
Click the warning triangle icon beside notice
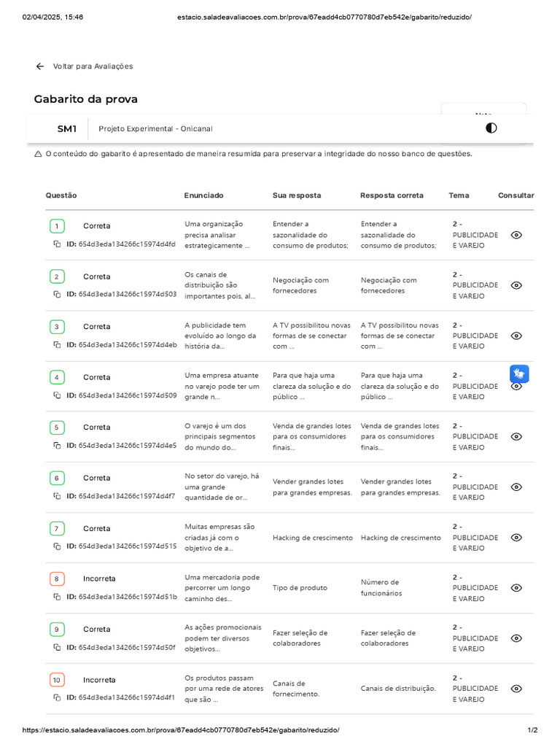click(38, 154)
